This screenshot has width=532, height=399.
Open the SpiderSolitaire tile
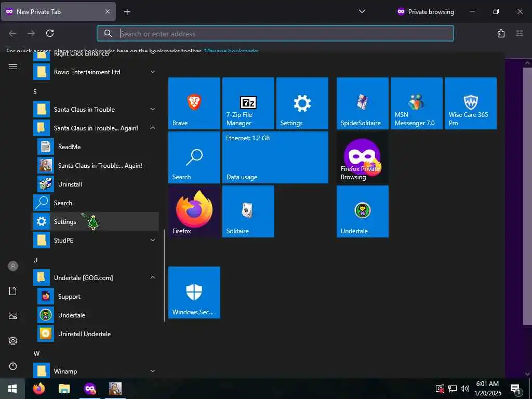point(362,103)
